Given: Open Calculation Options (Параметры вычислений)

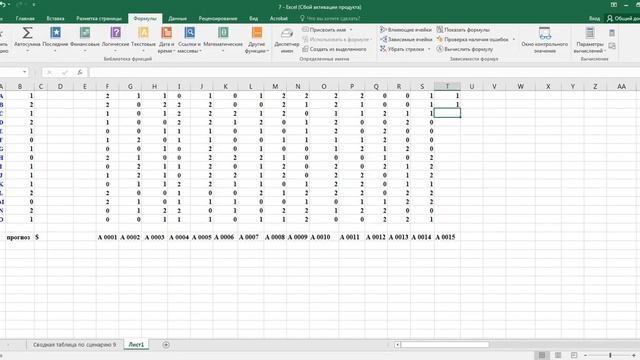Looking at the screenshot, I should click(x=590, y=39).
